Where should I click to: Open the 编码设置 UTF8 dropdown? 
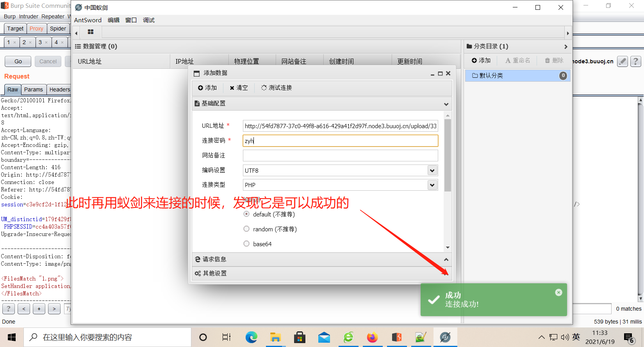coord(432,170)
